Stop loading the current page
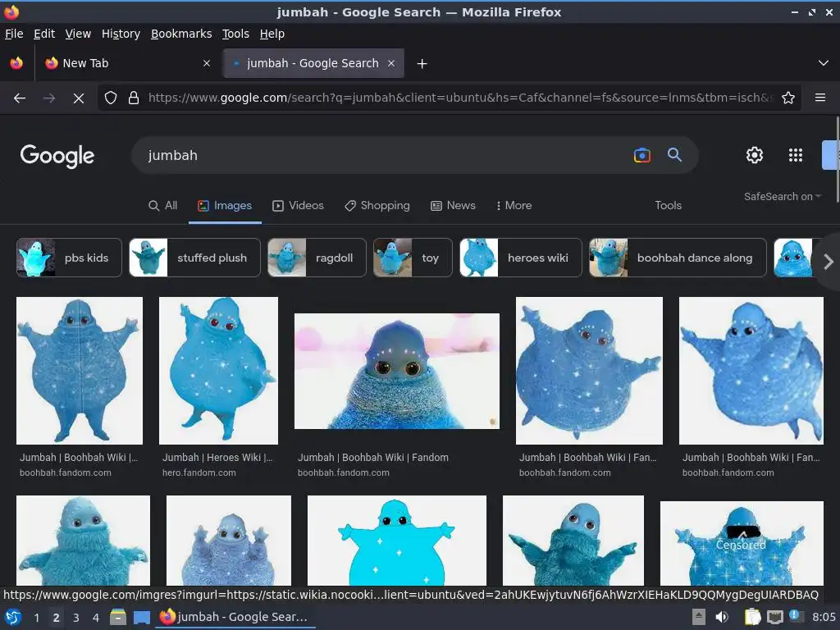 coord(78,98)
